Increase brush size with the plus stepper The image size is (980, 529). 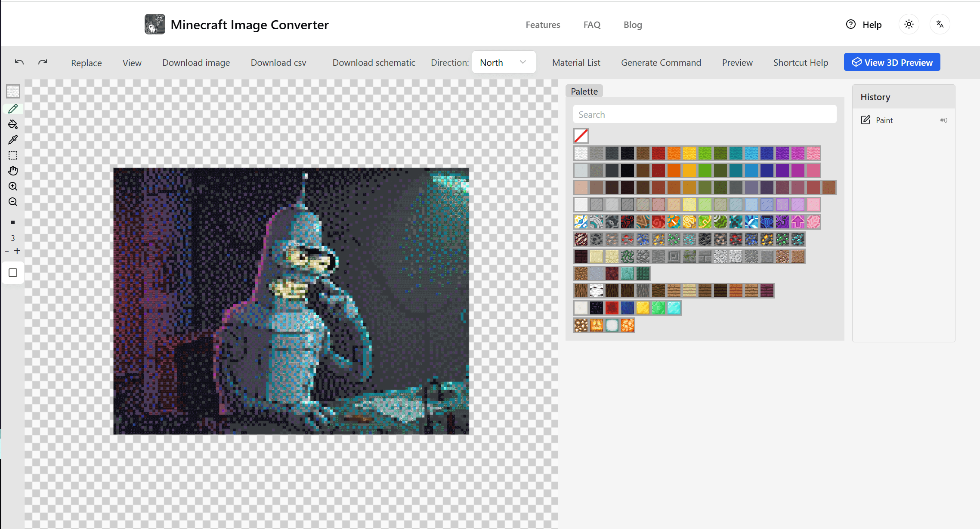point(18,251)
